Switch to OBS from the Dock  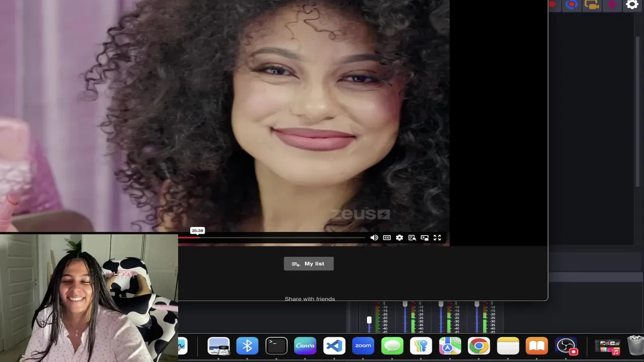[566, 346]
